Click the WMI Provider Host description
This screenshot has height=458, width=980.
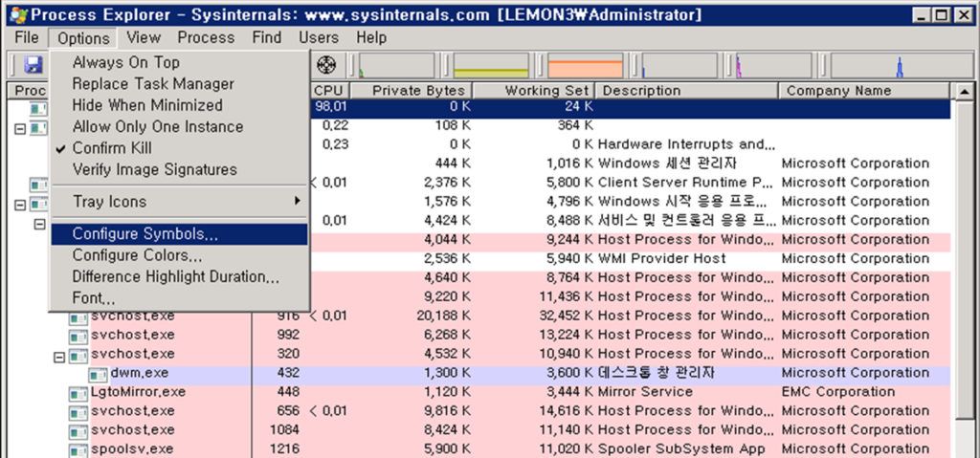click(x=661, y=259)
